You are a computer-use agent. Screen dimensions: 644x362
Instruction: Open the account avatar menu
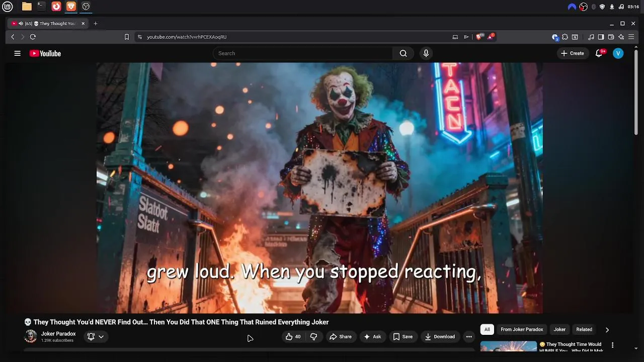[x=618, y=53]
